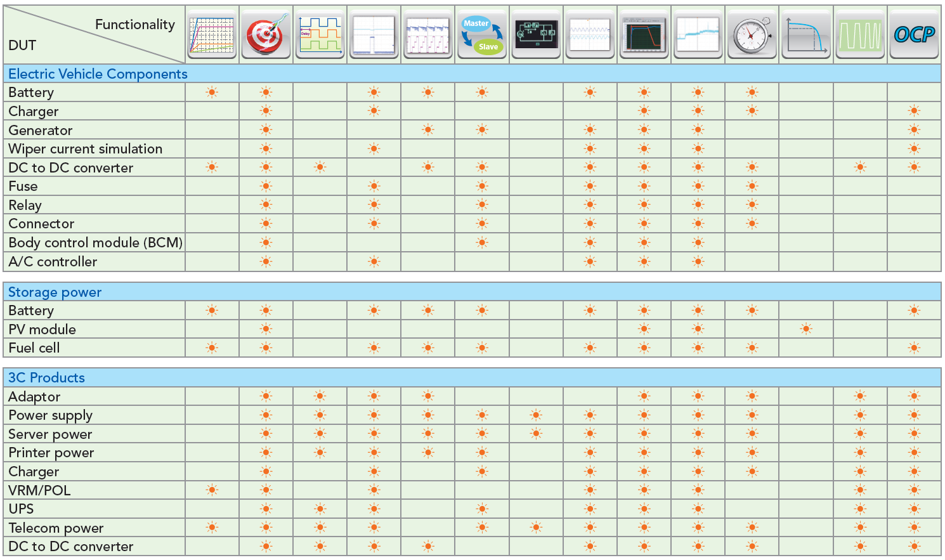Click the 3C Products section header
This screenshot has height=560, width=945.
[x=46, y=378]
